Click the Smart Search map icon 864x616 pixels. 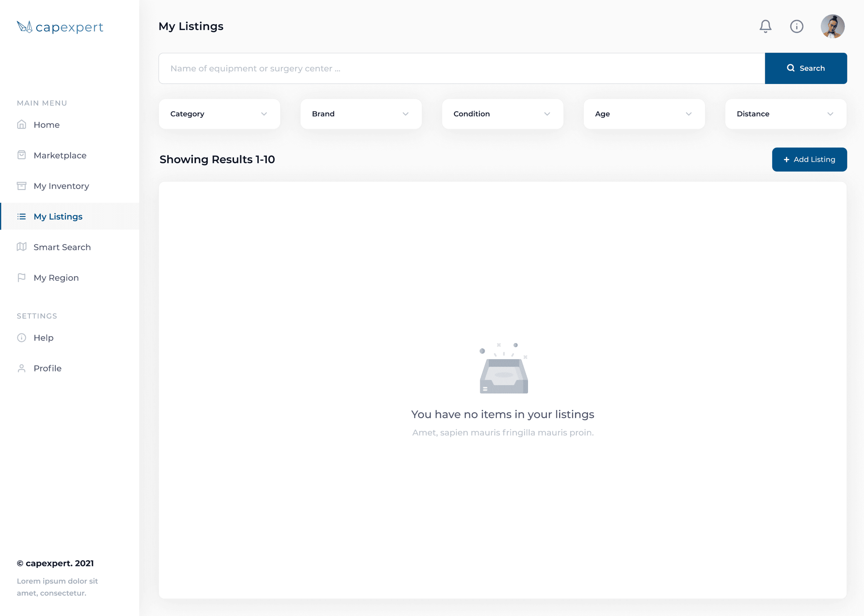(x=22, y=247)
